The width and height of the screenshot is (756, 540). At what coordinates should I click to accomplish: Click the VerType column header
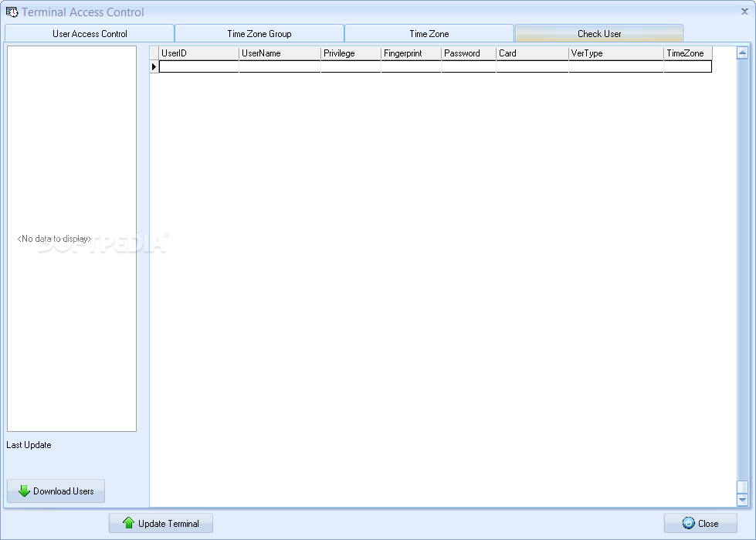click(616, 53)
